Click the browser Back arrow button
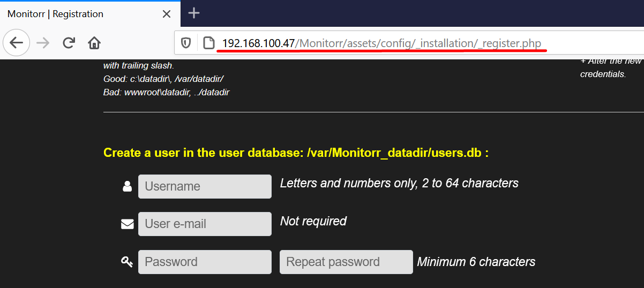This screenshot has width=644, height=288. pos(17,43)
